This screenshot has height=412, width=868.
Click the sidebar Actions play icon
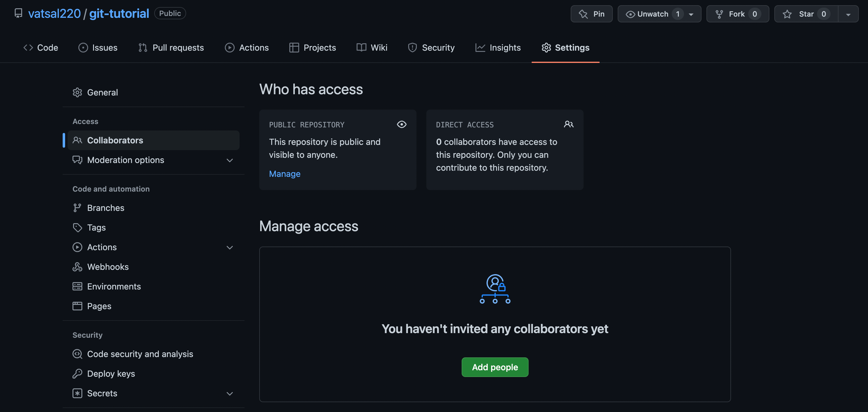click(x=77, y=247)
